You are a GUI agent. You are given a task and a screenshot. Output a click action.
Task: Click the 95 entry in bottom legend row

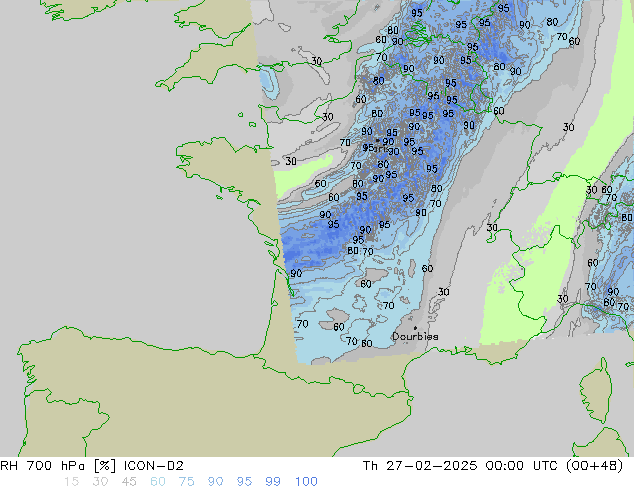[x=244, y=482]
